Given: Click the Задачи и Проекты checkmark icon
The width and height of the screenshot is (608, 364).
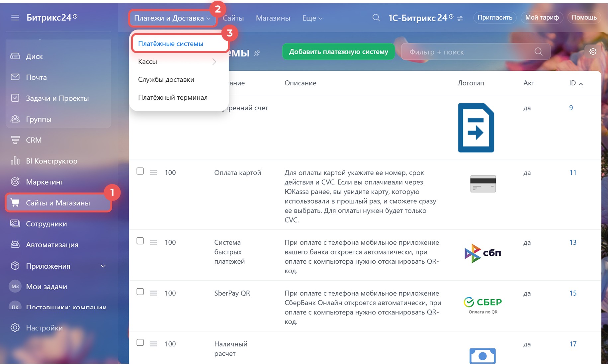Looking at the screenshot, I should pos(15,98).
